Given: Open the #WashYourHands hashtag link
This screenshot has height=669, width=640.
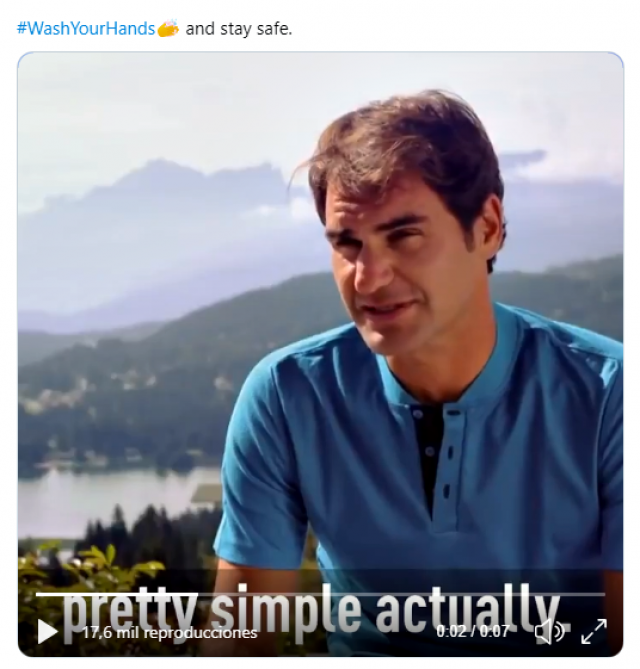Looking at the screenshot, I should tap(86, 29).
